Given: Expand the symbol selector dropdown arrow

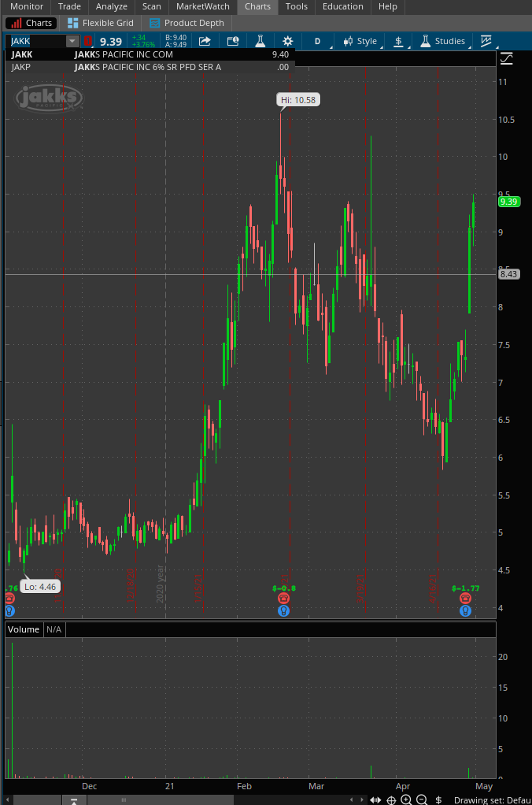Looking at the screenshot, I should pyautogui.click(x=72, y=41).
